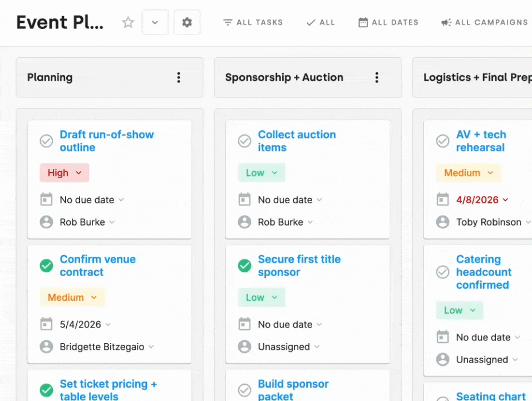
Task: Set due date for Secure first title sponsor
Action: coord(290,325)
